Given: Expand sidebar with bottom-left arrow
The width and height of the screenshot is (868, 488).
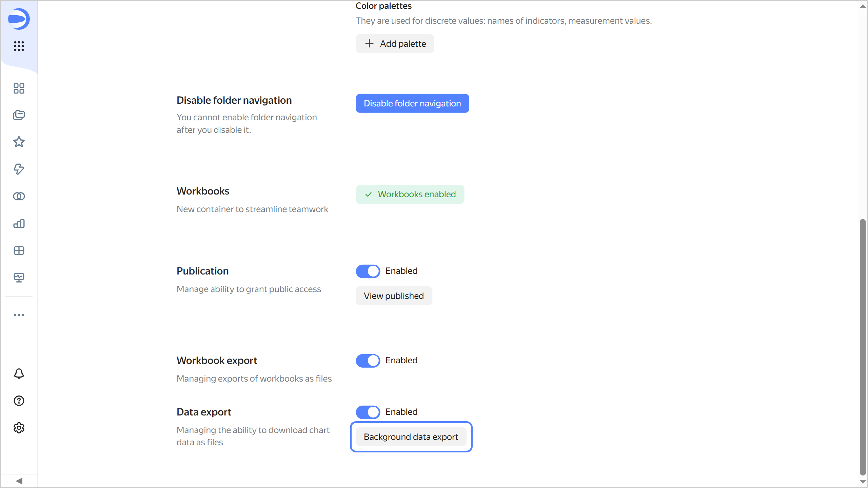Looking at the screenshot, I should pos(19,481).
